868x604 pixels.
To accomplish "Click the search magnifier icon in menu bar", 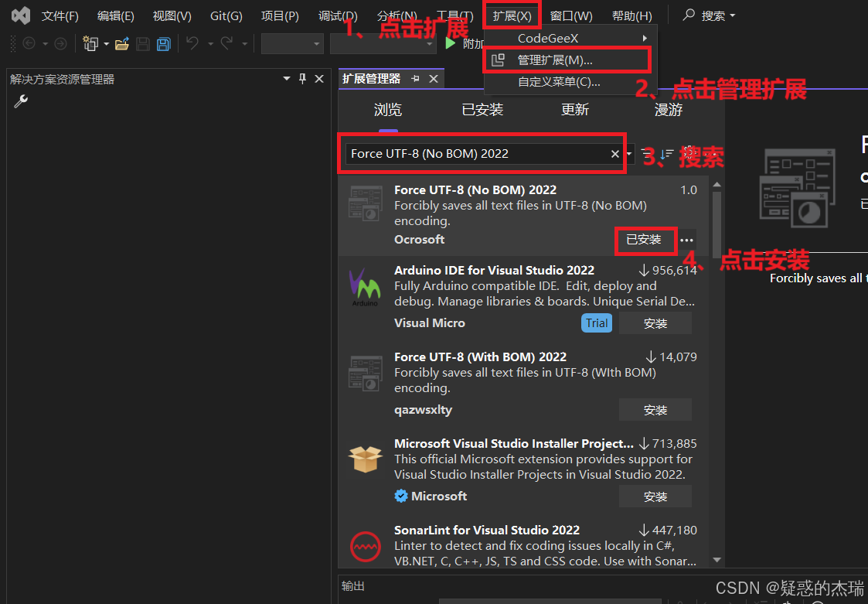I will coord(689,15).
